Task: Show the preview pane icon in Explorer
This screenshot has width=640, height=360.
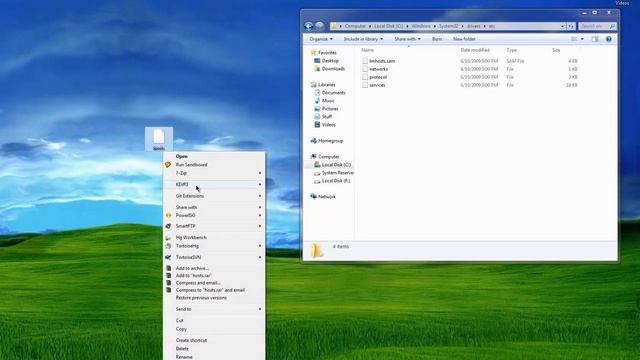Action: (595, 39)
